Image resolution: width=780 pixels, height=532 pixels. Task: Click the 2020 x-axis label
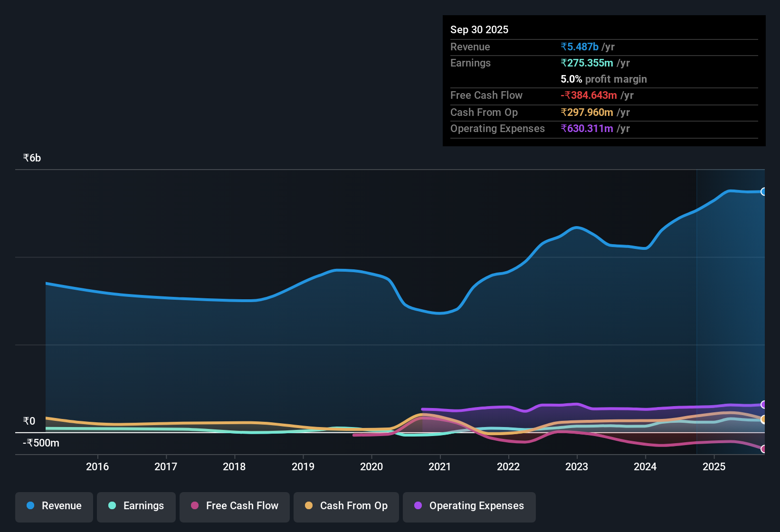pyautogui.click(x=371, y=466)
